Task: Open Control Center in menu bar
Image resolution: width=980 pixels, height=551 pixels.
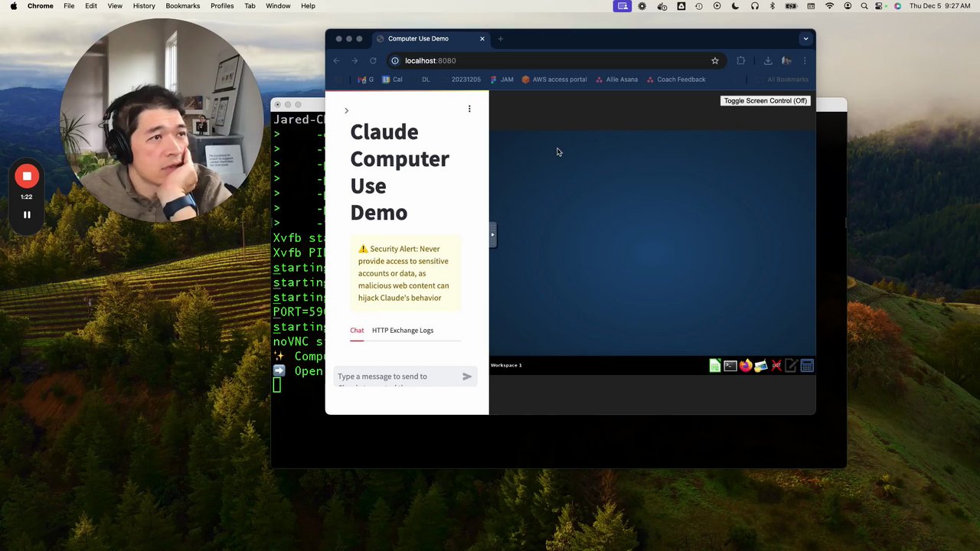Action: (x=880, y=6)
